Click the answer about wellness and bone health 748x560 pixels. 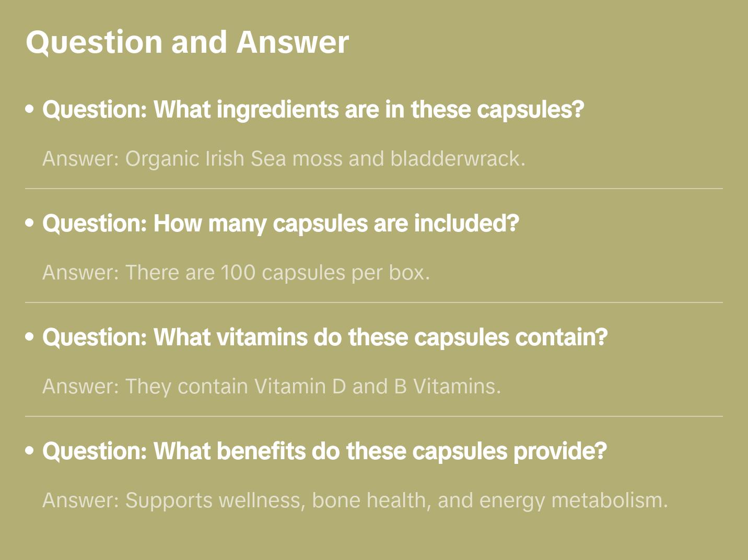355,500
